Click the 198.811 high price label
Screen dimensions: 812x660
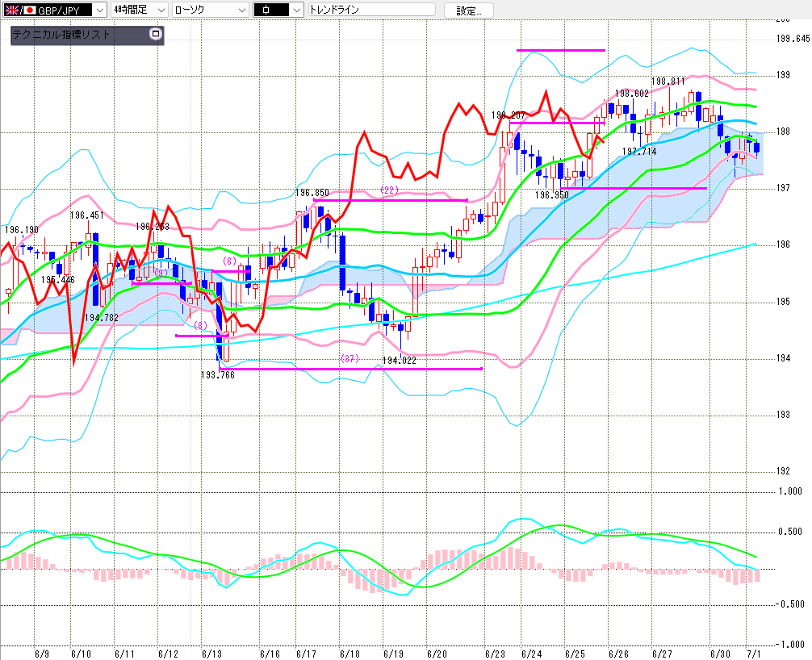(x=668, y=81)
